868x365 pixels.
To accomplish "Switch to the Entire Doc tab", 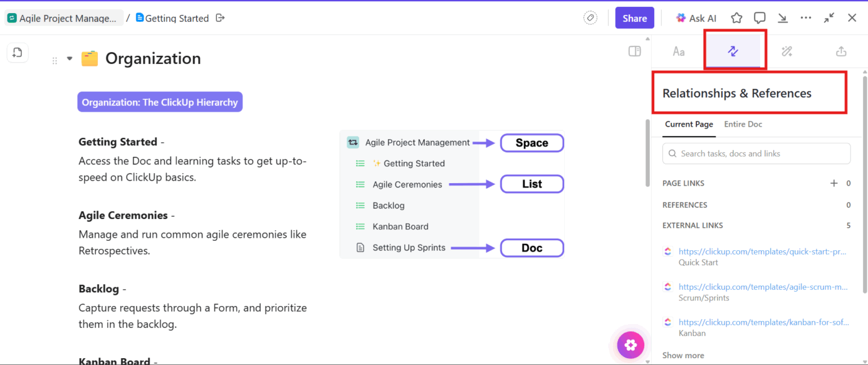I will click(743, 124).
